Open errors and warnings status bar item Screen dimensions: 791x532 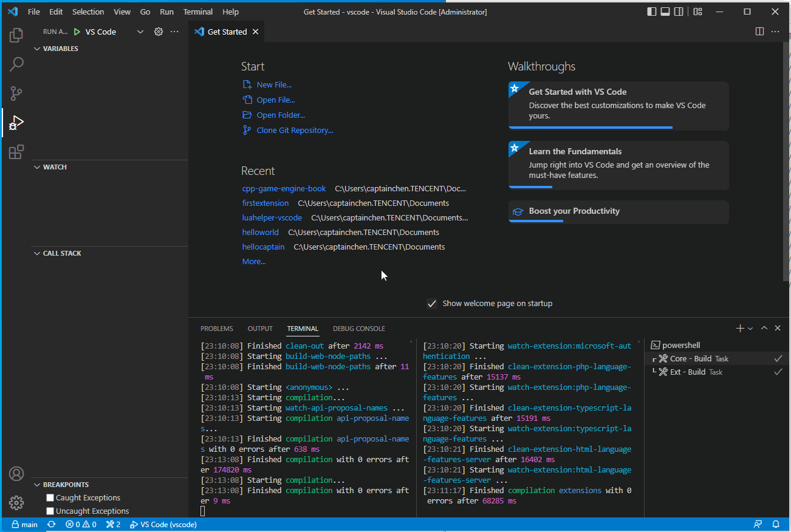point(81,525)
